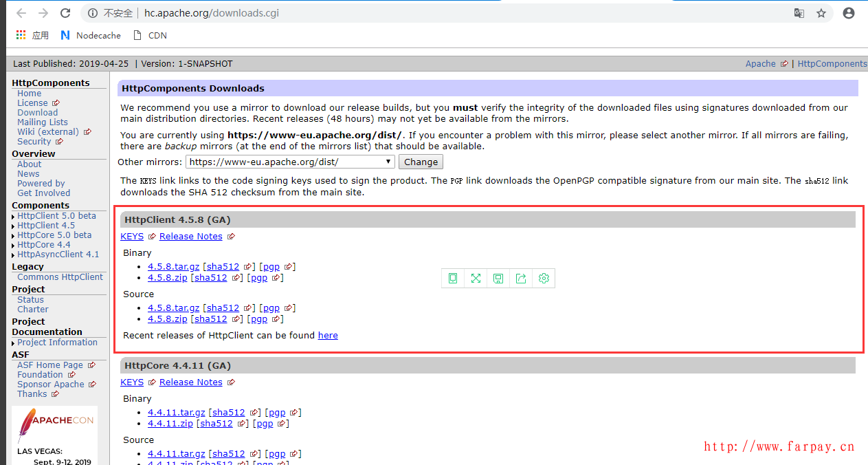Open HttpClient 4.5.8 Release Notes link
This screenshot has height=465, width=868.
click(191, 237)
